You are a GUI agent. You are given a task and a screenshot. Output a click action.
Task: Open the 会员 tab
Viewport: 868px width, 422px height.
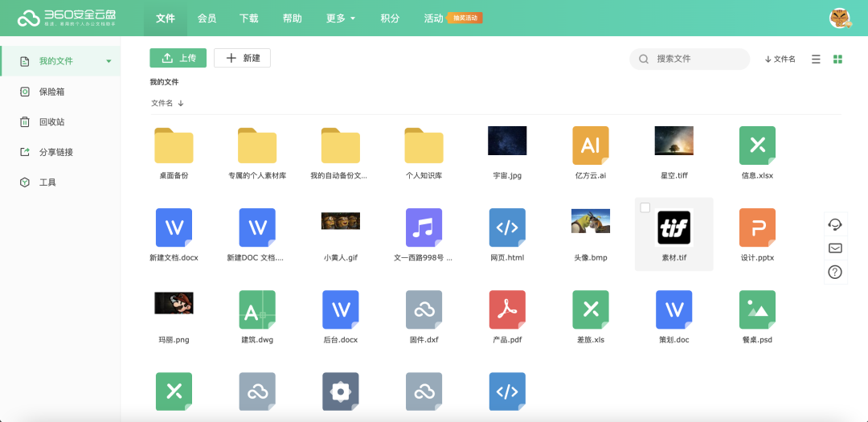click(207, 18)
